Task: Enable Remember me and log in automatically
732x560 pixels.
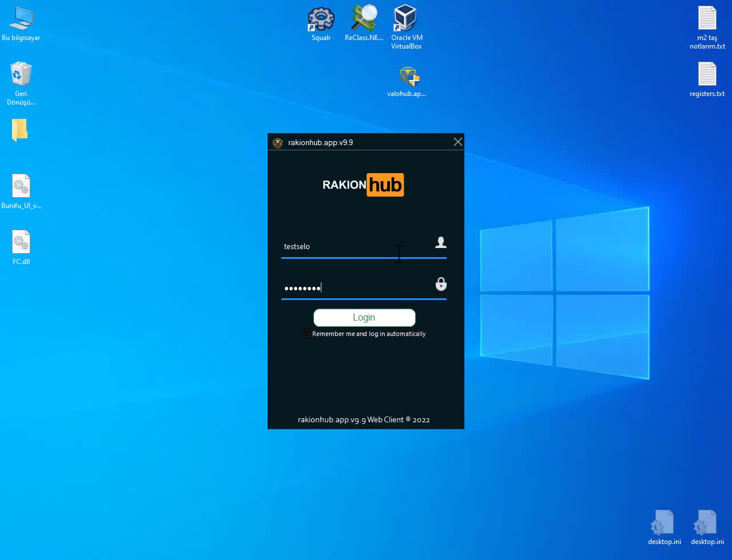Action: 306,333
